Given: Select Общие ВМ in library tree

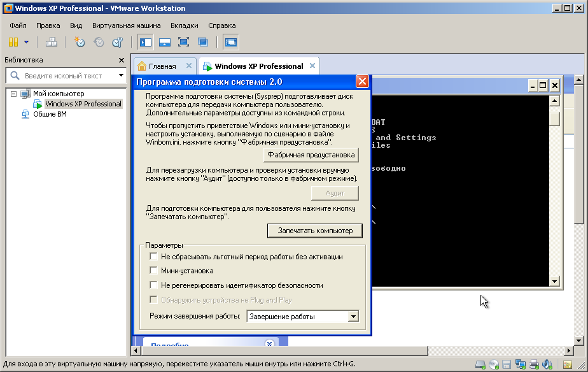Looking at the screenshot, I should (50, 114).
